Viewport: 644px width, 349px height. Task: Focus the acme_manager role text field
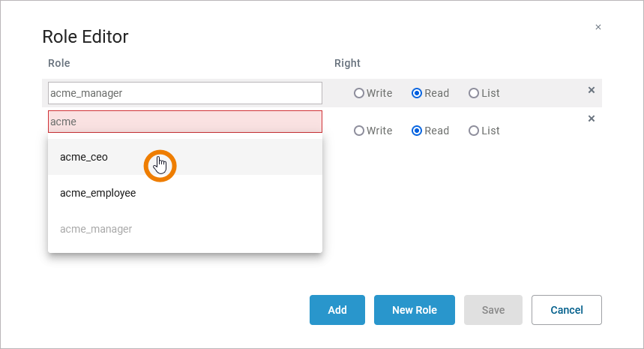[x=184, y=93]
